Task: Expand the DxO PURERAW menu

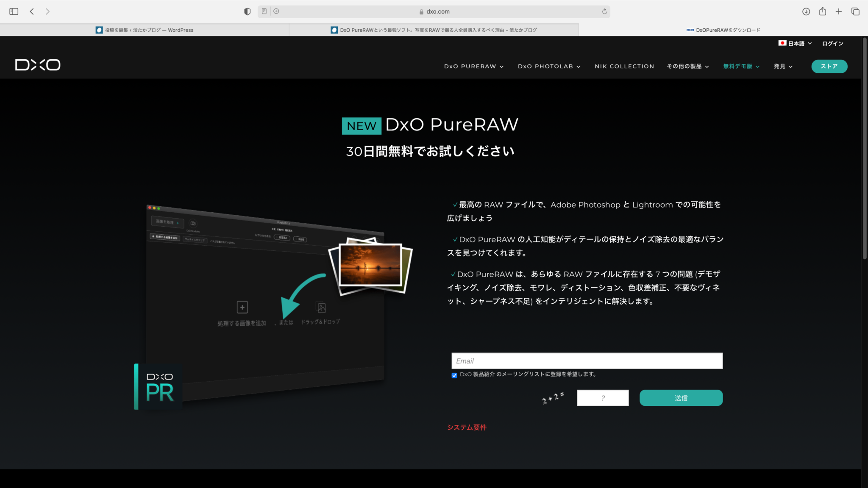Action: [x=474, y=67]
